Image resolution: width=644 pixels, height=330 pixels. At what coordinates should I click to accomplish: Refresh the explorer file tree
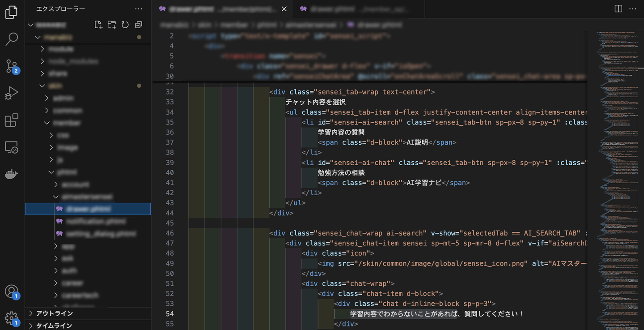click(x=125, y=25)
